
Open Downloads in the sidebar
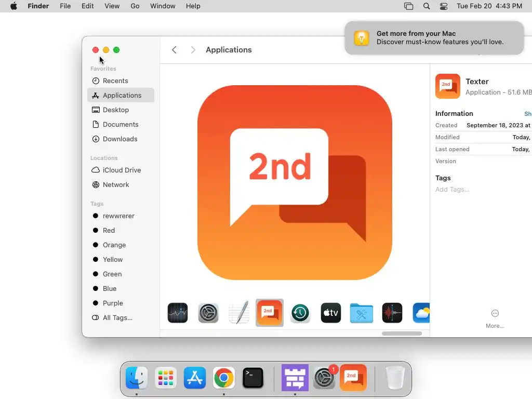pyautogui.click(x=121, y=139)
